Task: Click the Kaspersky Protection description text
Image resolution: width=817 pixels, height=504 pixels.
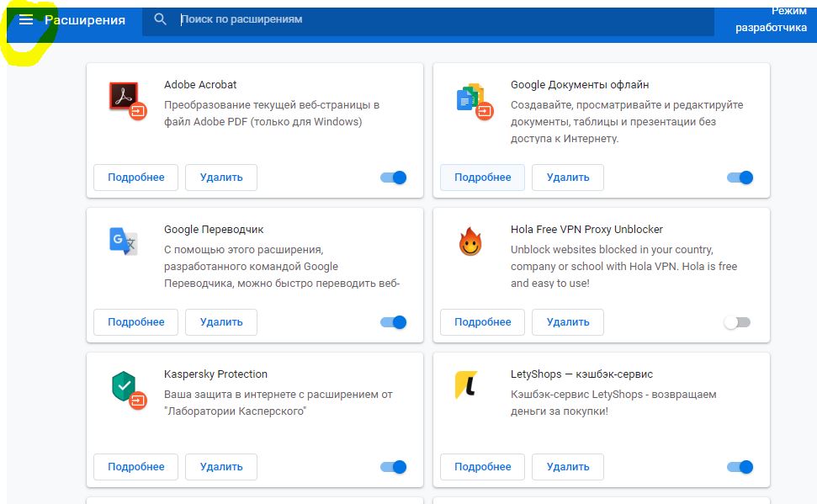Action: [279, 402]
